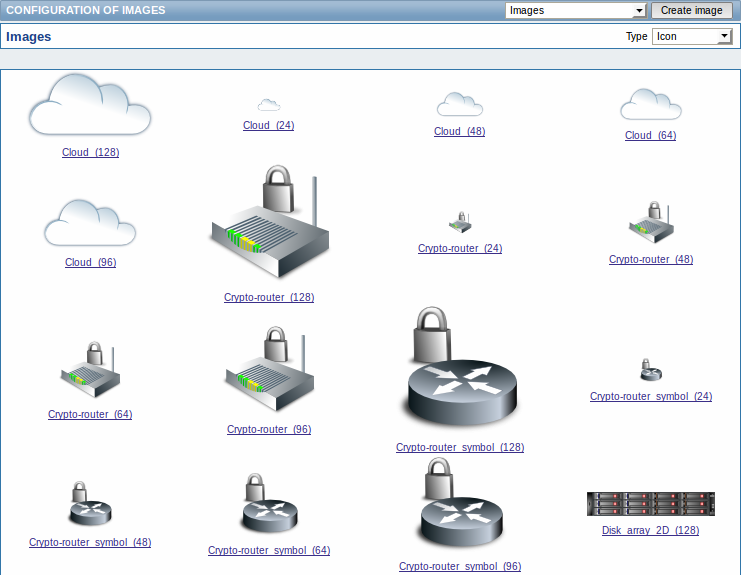This screenshot has width=741, height=575.
Task: Click the Crypto-router (48) icon image
Action: [651, 222]
